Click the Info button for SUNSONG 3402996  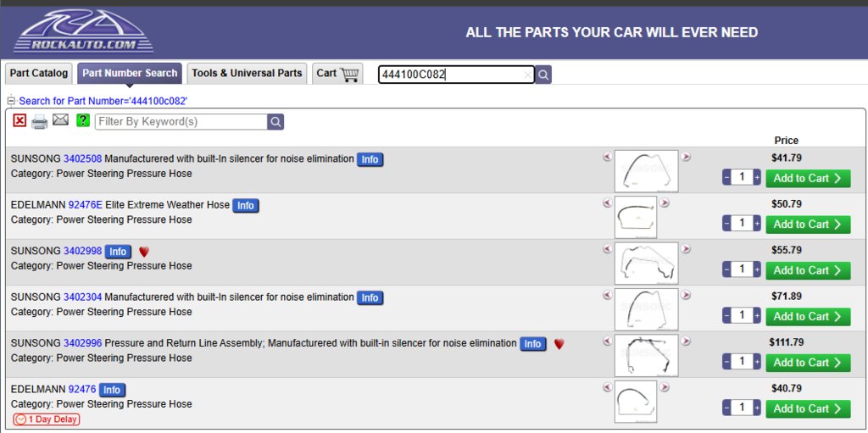pyautogui.click(x=532, y=344)
